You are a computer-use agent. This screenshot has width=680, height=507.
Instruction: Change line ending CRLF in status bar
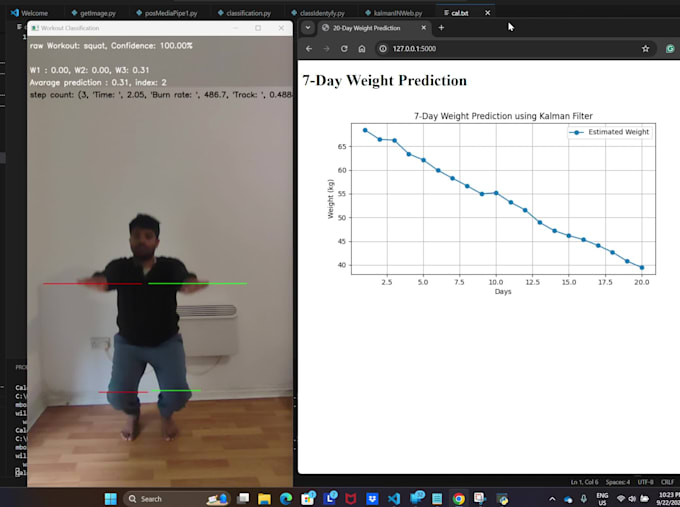667,482
